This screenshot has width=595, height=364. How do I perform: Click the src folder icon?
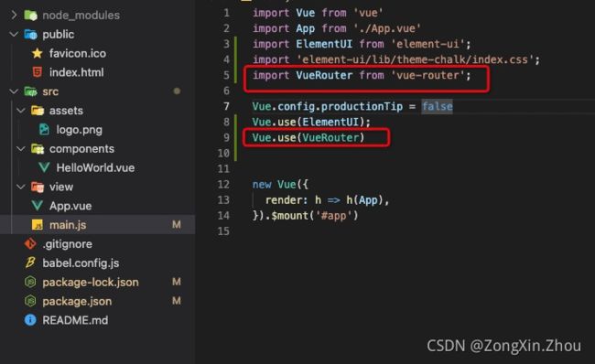[x=31, y=91]
